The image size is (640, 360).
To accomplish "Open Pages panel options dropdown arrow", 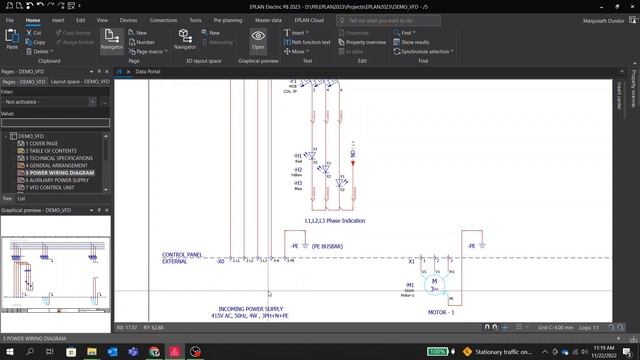I will pyautogui.click(x=91, y=71).
